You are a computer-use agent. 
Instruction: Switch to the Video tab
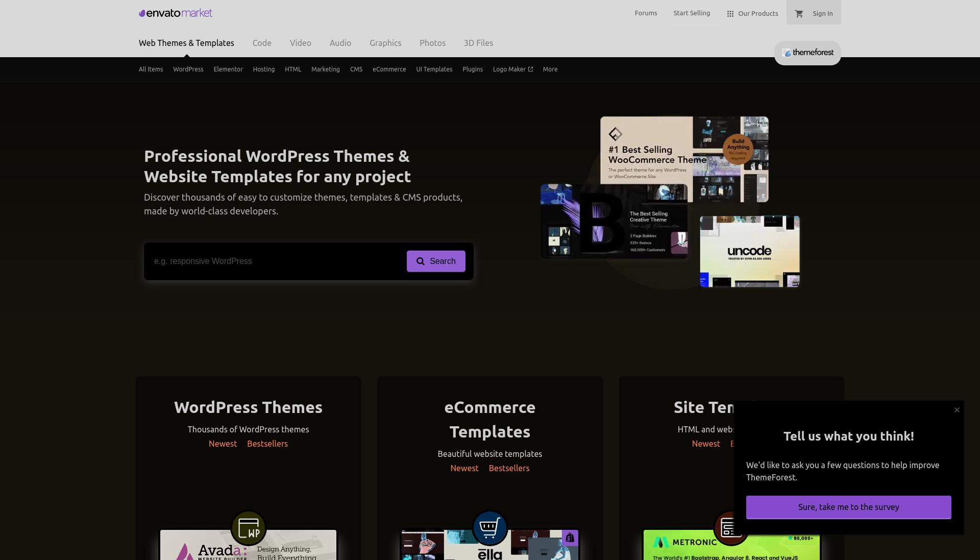[x=301, y=43]
